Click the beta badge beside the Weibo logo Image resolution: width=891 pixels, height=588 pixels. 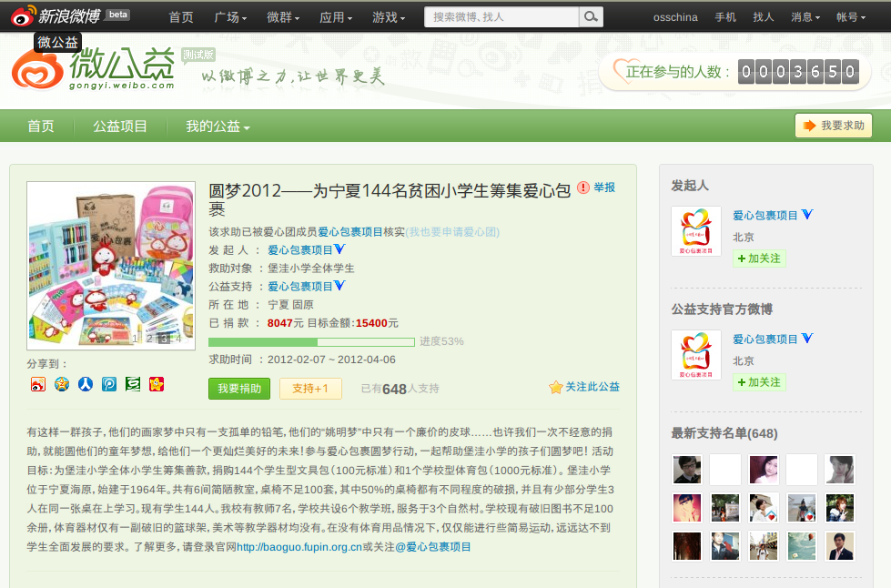[x=118, y=15]
